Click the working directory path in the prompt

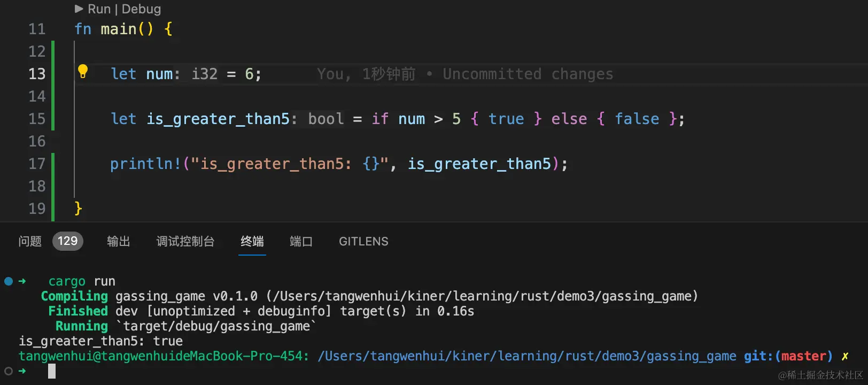(527, 356)
